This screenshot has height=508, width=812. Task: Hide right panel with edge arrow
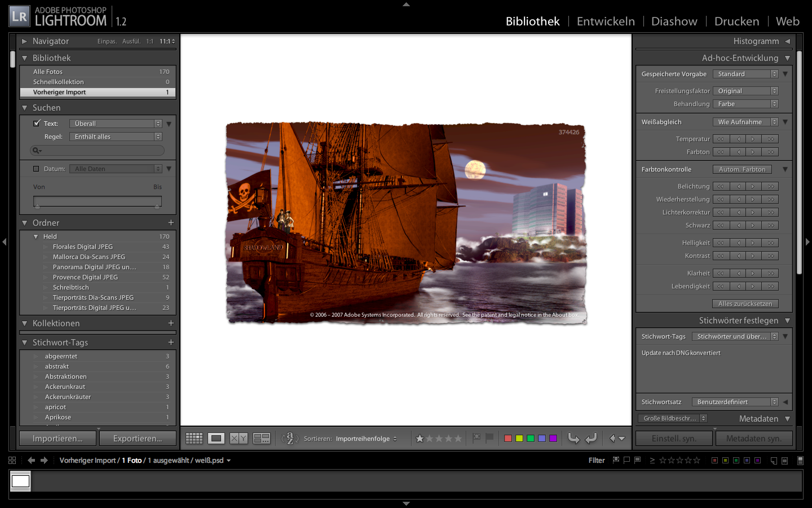(807, 242)
